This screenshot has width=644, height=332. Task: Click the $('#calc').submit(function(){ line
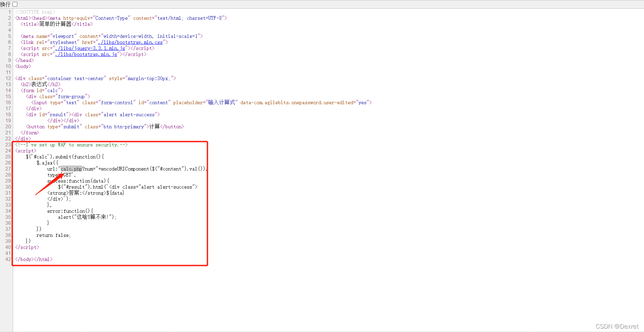[x=65, y=157]
